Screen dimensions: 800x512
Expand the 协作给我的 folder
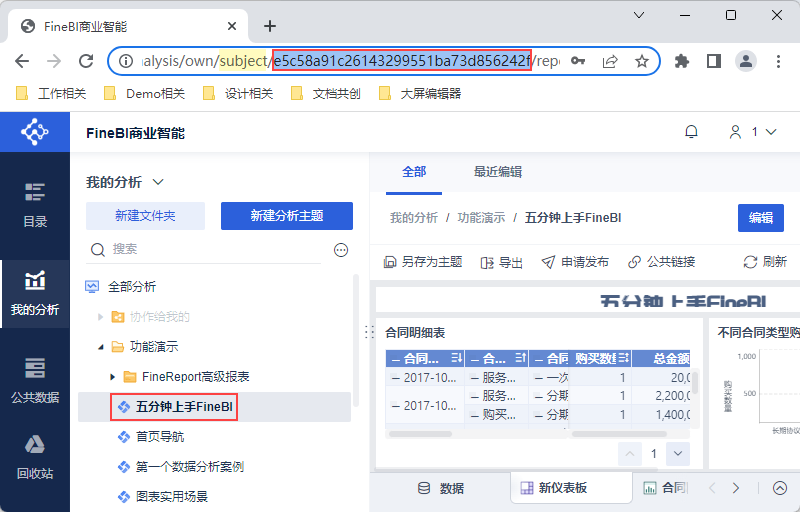point(101,317)
